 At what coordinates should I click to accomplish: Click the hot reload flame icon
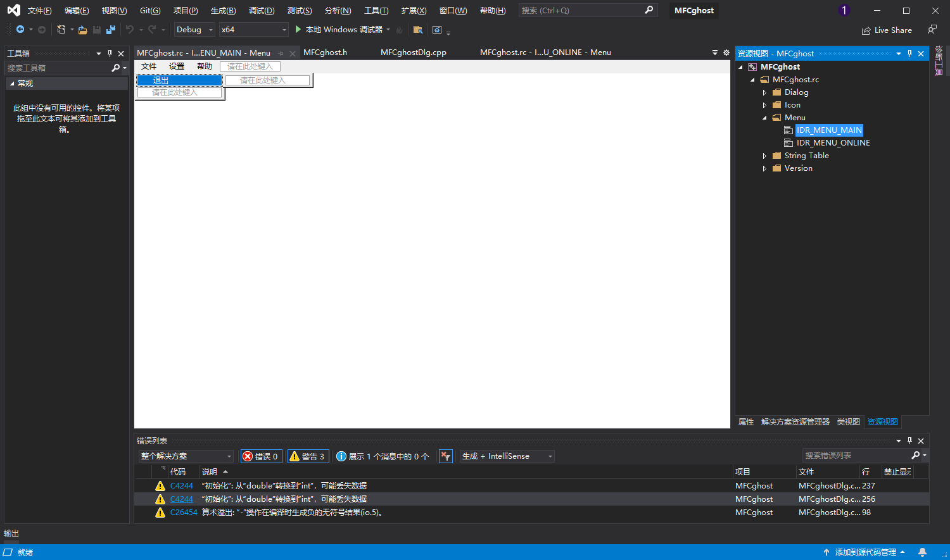pos(399,30)
